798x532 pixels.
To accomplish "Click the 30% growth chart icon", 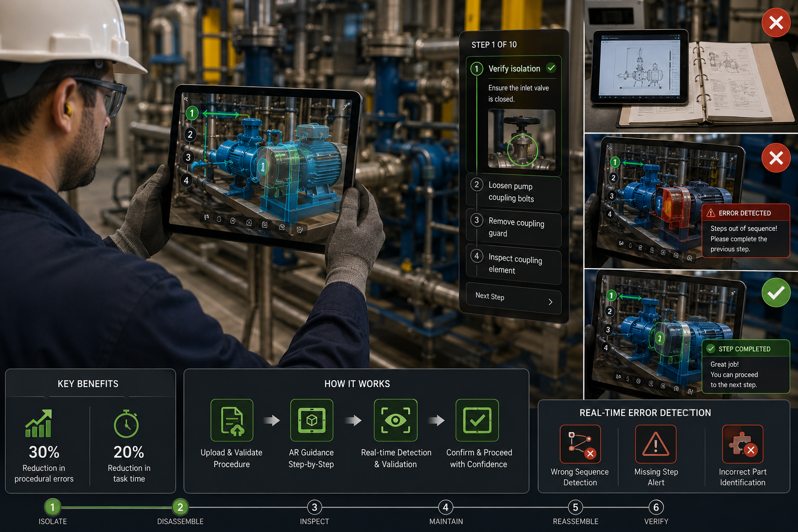I will (39, 423).
